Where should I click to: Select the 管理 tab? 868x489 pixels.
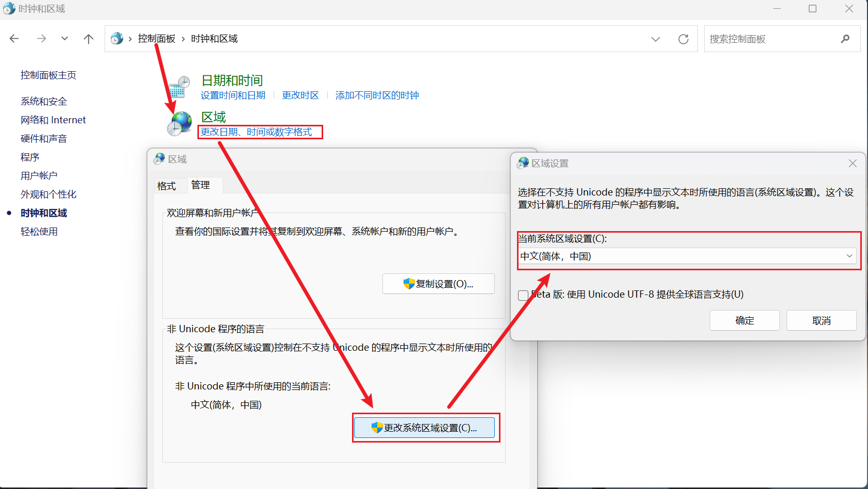201,185
